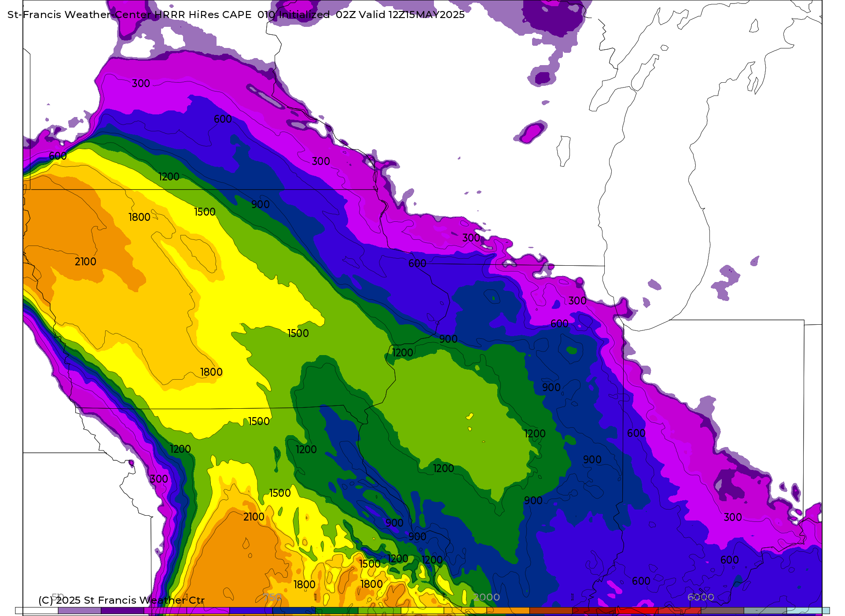
Task: Pick the light purple color bar swatch
Action: 79,611
